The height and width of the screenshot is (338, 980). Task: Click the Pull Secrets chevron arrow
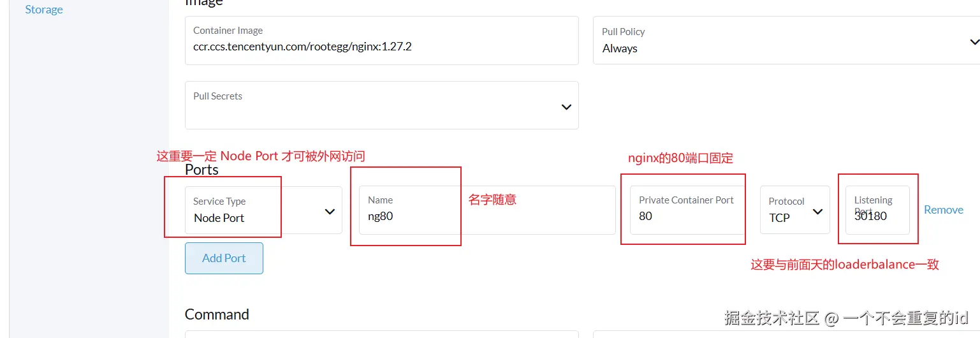tap(566, 107)
